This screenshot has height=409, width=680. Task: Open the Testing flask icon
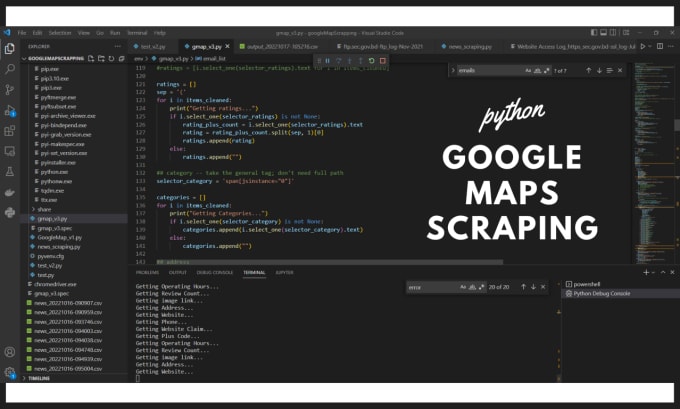coord(10,172)
